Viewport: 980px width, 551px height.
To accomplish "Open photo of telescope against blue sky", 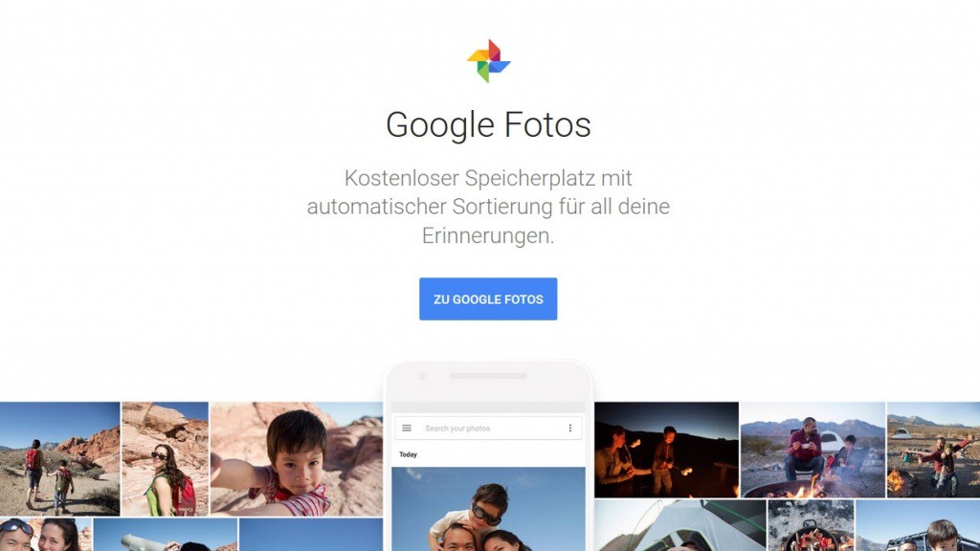I will (x=166, y=534).
